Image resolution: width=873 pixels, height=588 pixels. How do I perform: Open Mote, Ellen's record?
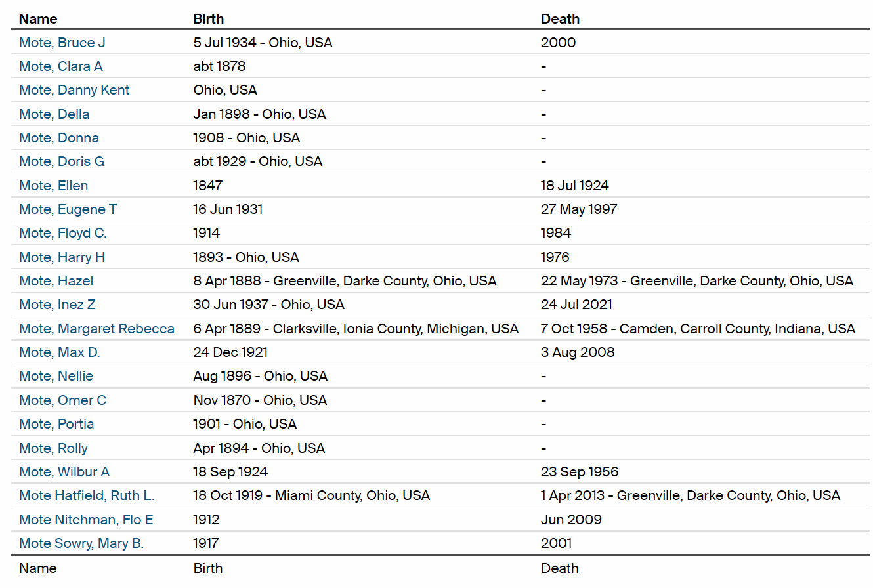53,186
